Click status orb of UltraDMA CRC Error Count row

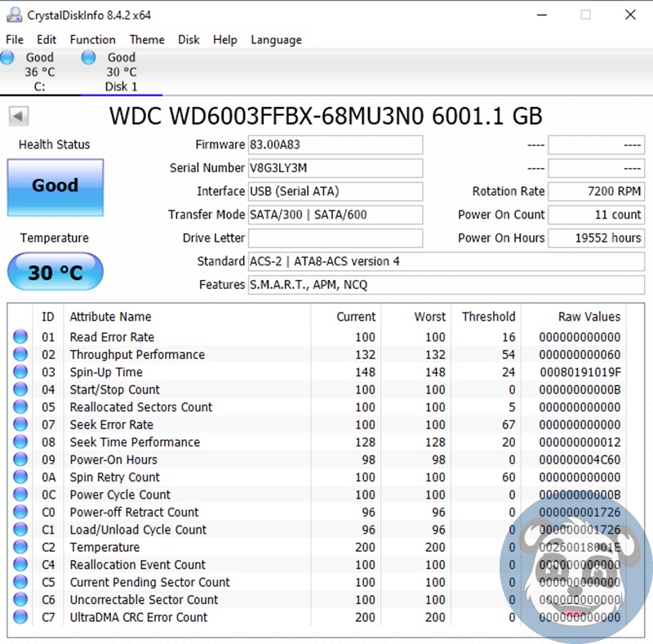pos(20,616)
